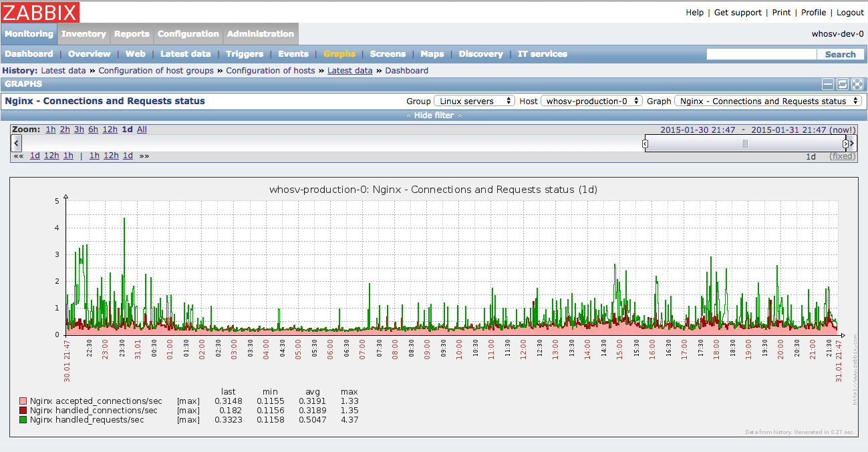Image resolution: width=868 pixels, height=452 pixels.
Task: Go to the Screens submenu
Action: pos(388,54)
